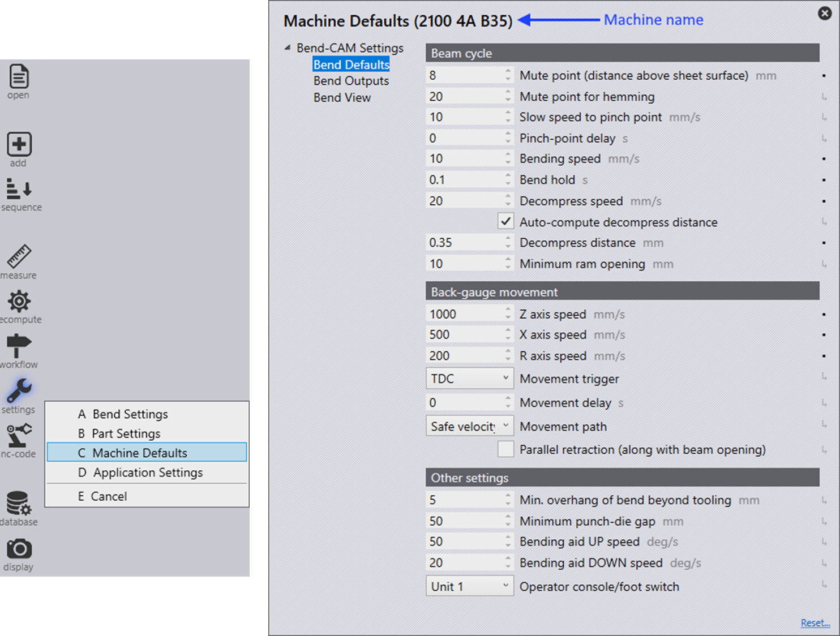Screen dimensions: 840x636
Task: Click the Decompress distance field
Action: (469, 243)
